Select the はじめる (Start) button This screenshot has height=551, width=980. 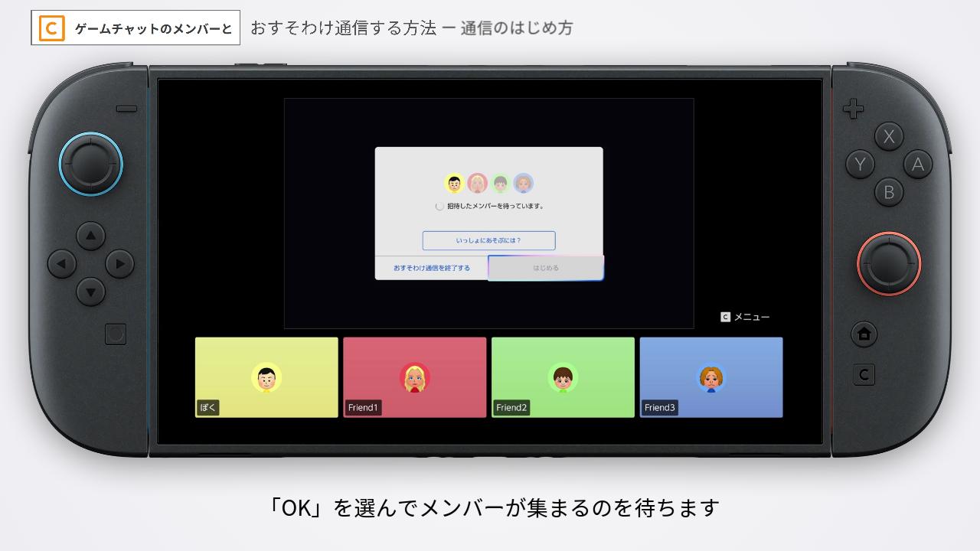[545, 267]
